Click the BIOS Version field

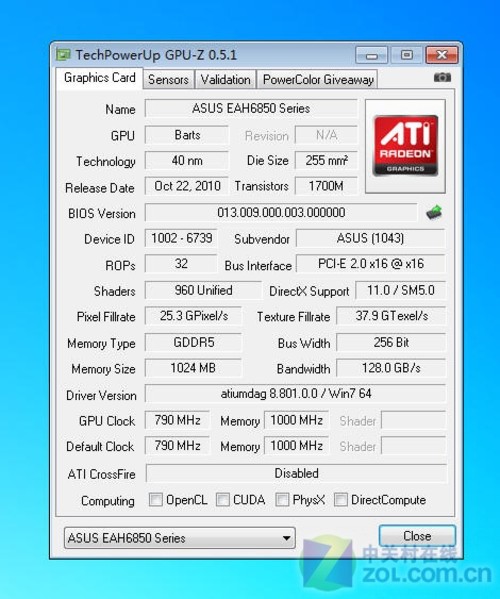click(281, 212)
